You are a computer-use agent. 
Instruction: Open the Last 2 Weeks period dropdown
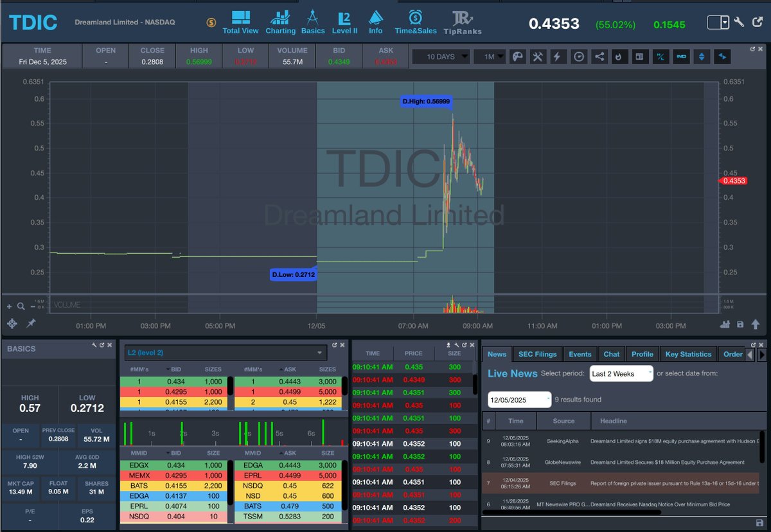click(621, 373)
